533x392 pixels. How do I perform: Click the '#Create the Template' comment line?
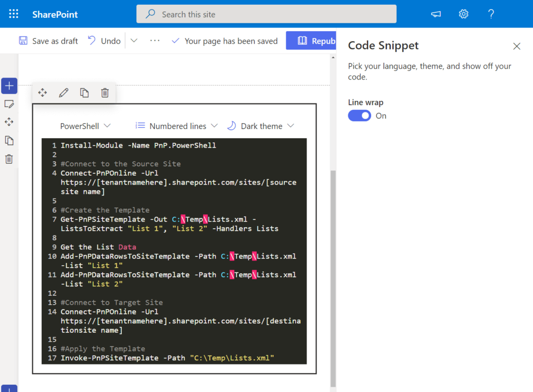[105, 210]
